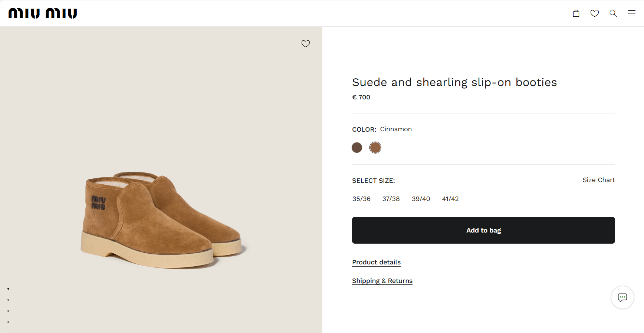Add product to wishlist via image heart
The height and width of the screenshot is (333, 644).
tap(305, 44)
